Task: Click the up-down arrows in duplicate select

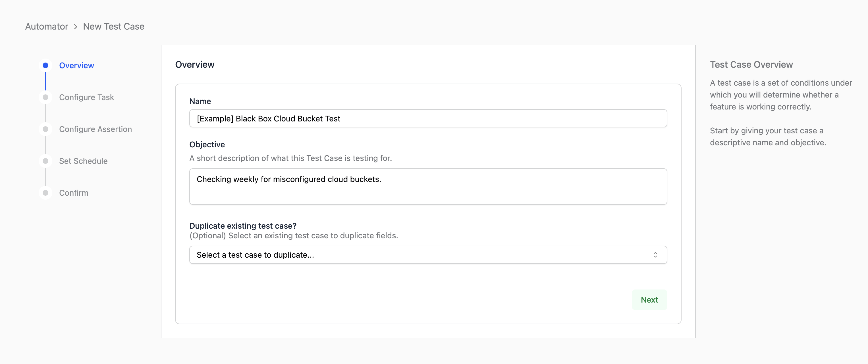Action: click(655, 255)
